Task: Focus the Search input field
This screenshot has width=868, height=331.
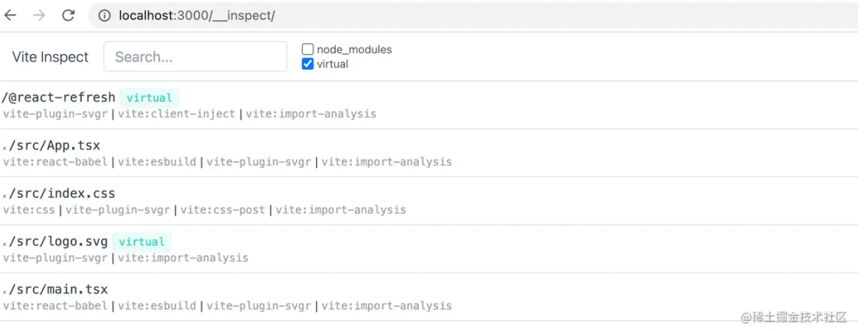Action: [x=195, y=57]
